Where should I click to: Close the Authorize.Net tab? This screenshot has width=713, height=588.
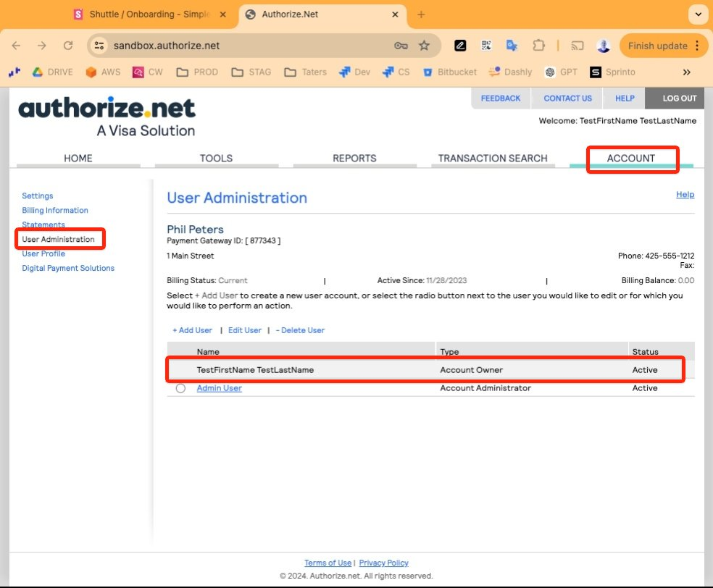pyautogui.click(x=395, y=14)
